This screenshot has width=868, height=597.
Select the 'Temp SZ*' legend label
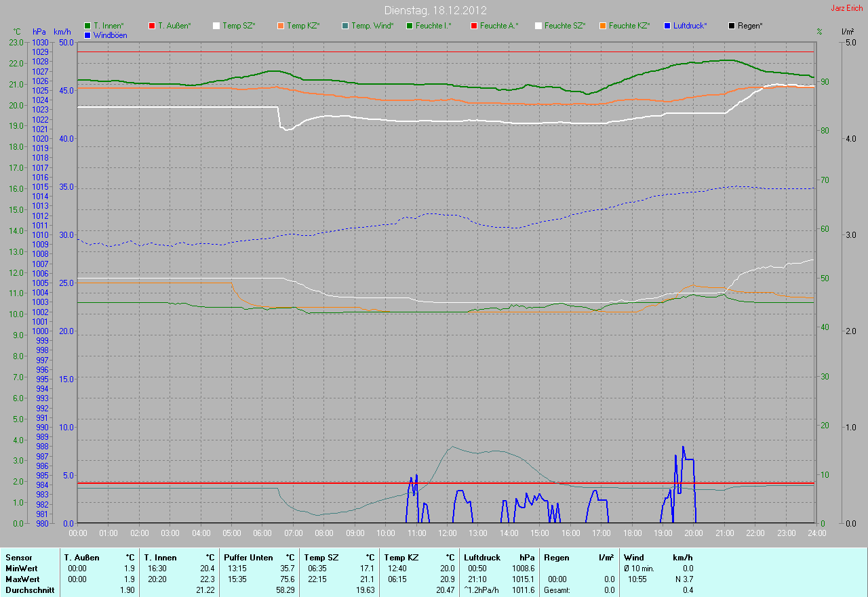coord(239,26)
